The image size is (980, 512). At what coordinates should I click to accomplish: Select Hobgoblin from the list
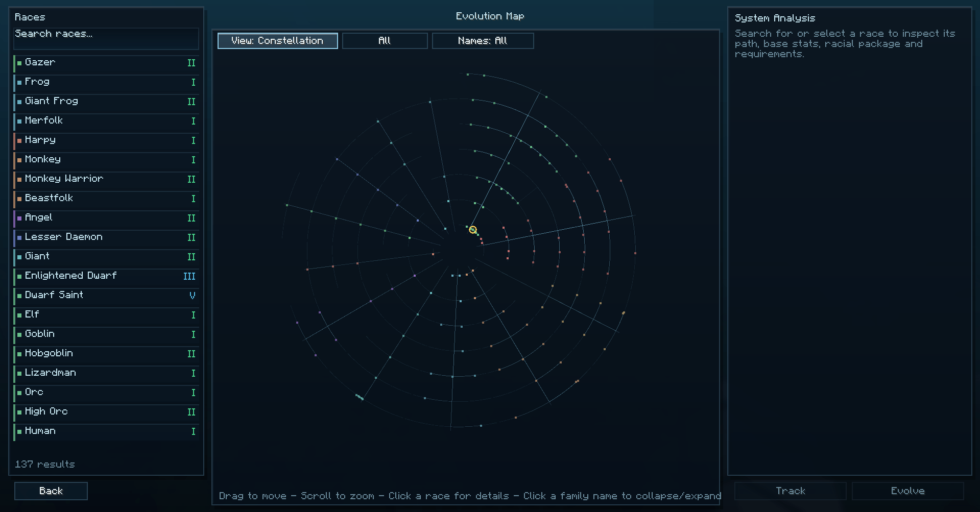point(106,354)
